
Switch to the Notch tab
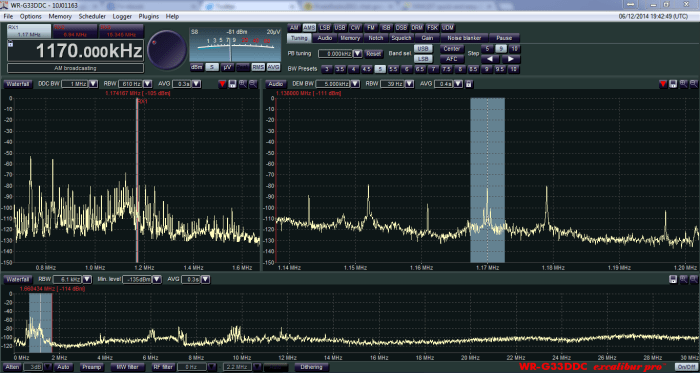(x=376, y=38)
